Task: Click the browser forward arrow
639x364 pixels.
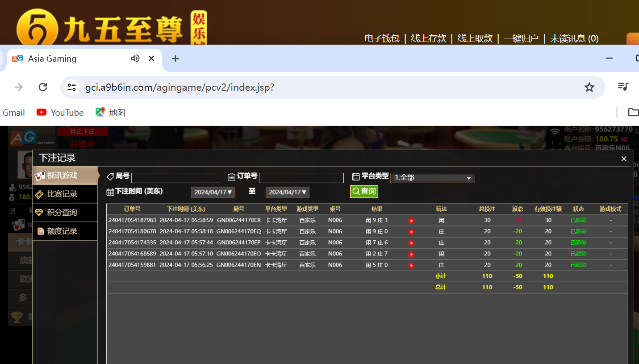Action: click(x=19, y=87)
